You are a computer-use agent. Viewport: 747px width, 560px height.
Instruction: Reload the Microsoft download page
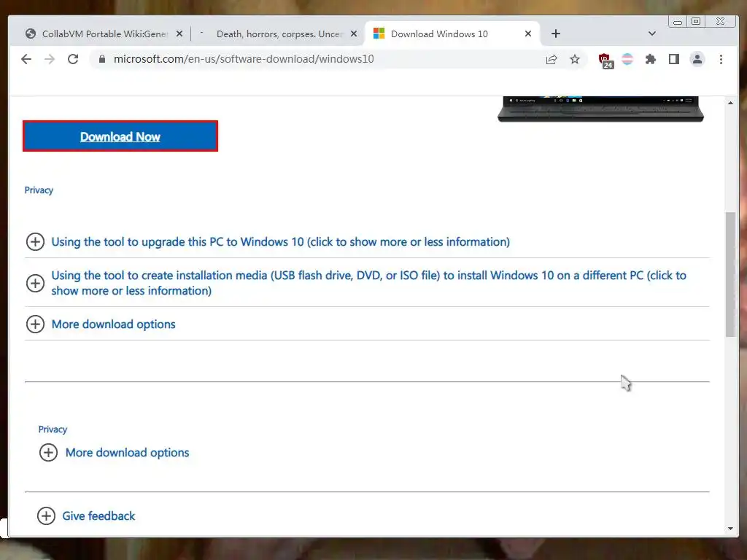(73, 59)
